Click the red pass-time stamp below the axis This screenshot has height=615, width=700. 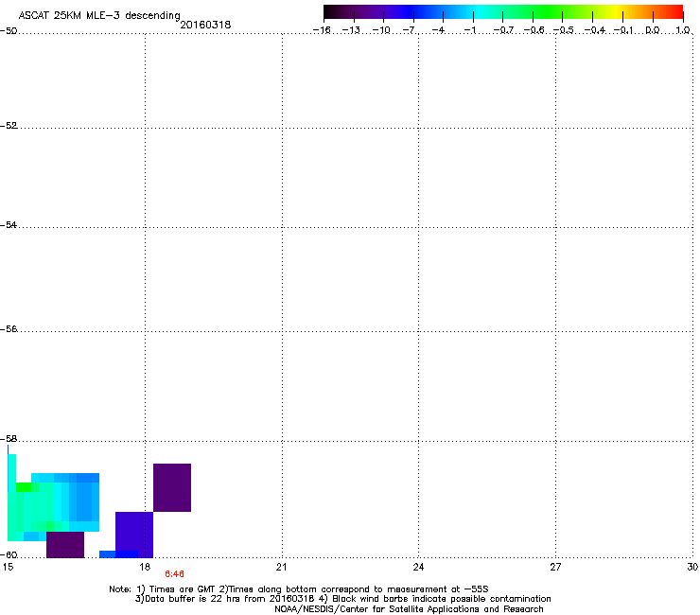(175, 574)
